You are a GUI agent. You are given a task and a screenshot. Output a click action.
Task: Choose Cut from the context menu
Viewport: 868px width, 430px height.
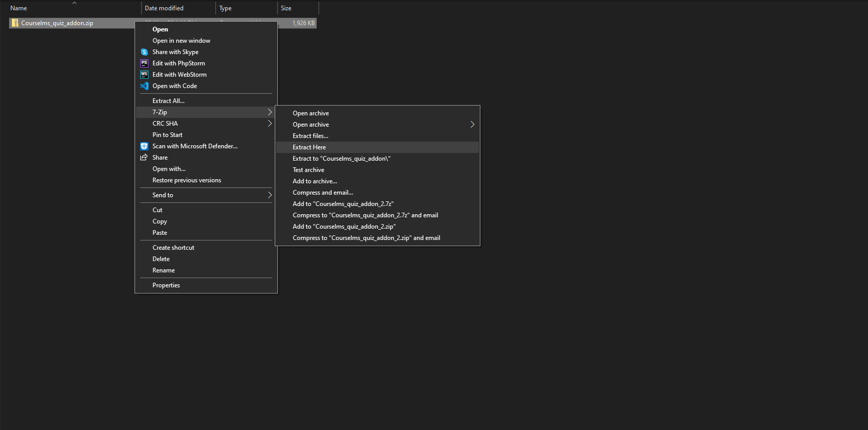[206, 210]
